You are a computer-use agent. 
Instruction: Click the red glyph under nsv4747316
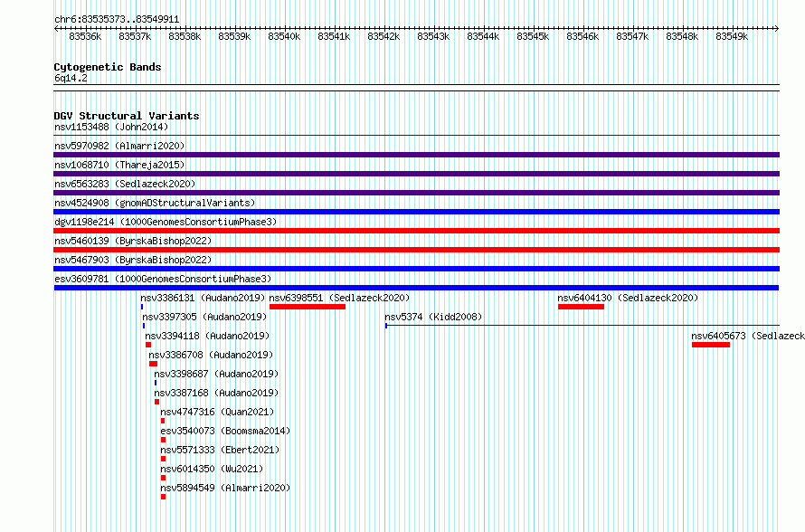(163, 421)
